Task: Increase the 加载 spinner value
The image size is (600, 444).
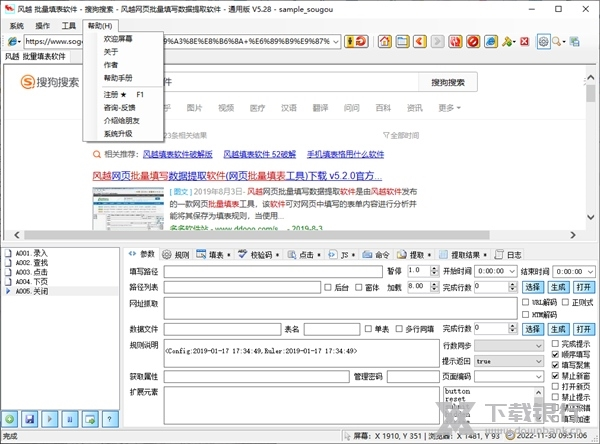Action: [x=434, y=284]
